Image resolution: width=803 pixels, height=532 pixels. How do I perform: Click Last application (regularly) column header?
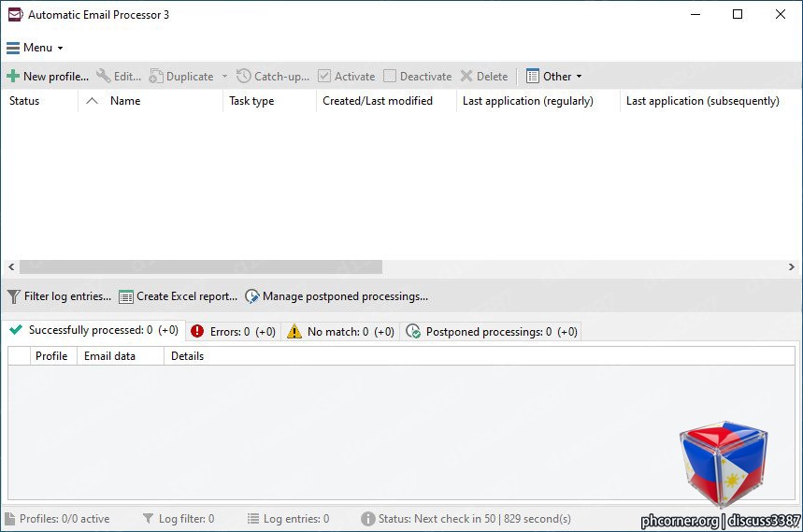pos(538,101)
